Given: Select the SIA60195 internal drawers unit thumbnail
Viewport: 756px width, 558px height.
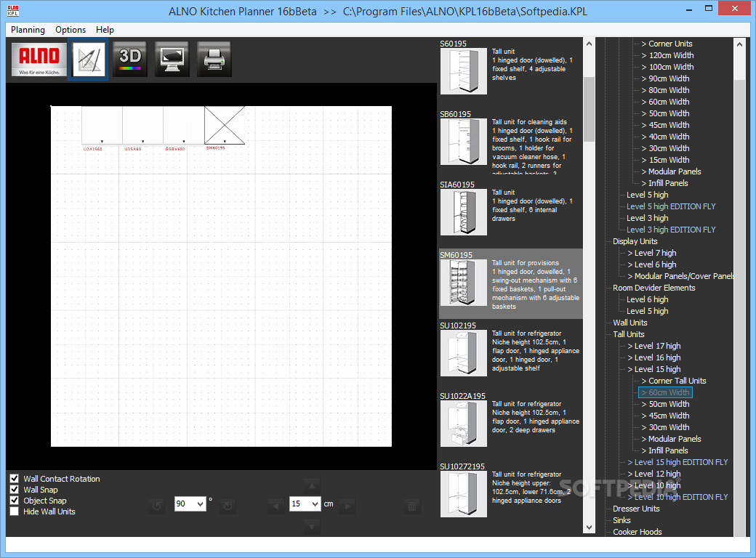Looking at the screenshot, I should point(463,212).
